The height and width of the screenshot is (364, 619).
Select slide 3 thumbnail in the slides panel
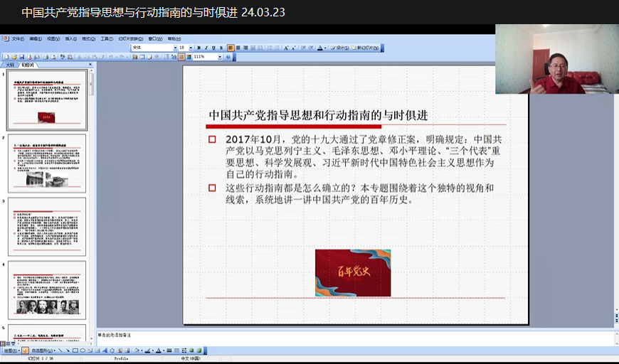click(x=47, y=226)
